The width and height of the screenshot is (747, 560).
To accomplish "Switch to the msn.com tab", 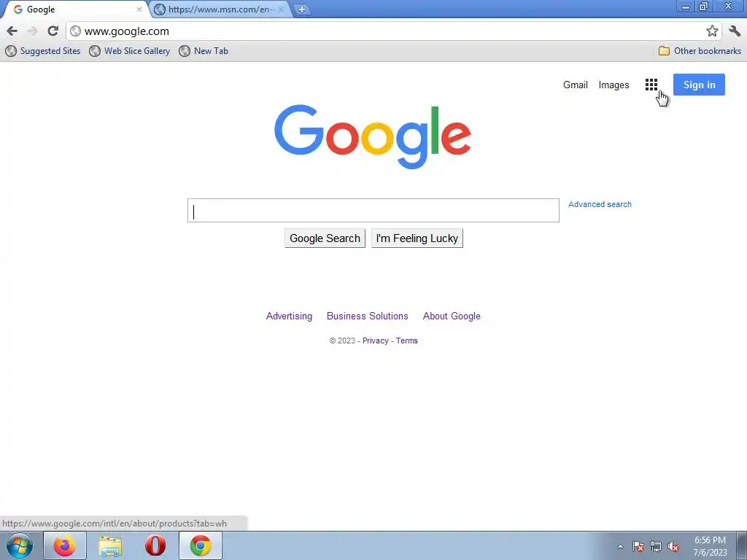I will 220,9.
